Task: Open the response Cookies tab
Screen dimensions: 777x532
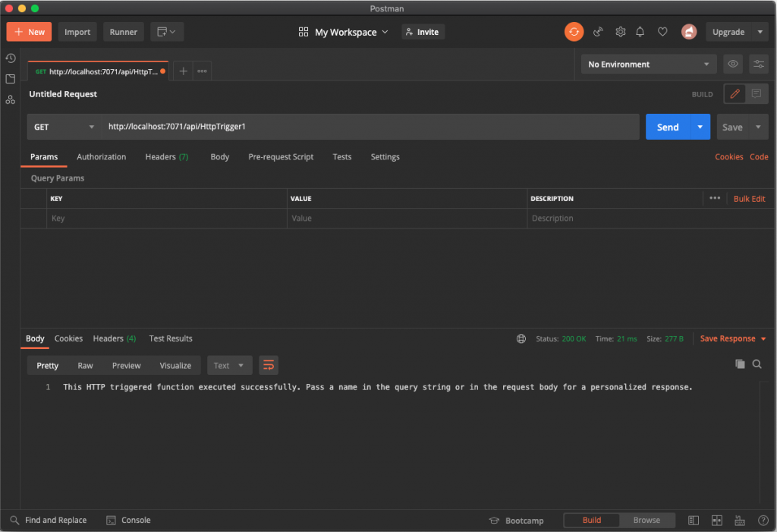Action: (x=68, y=338)
